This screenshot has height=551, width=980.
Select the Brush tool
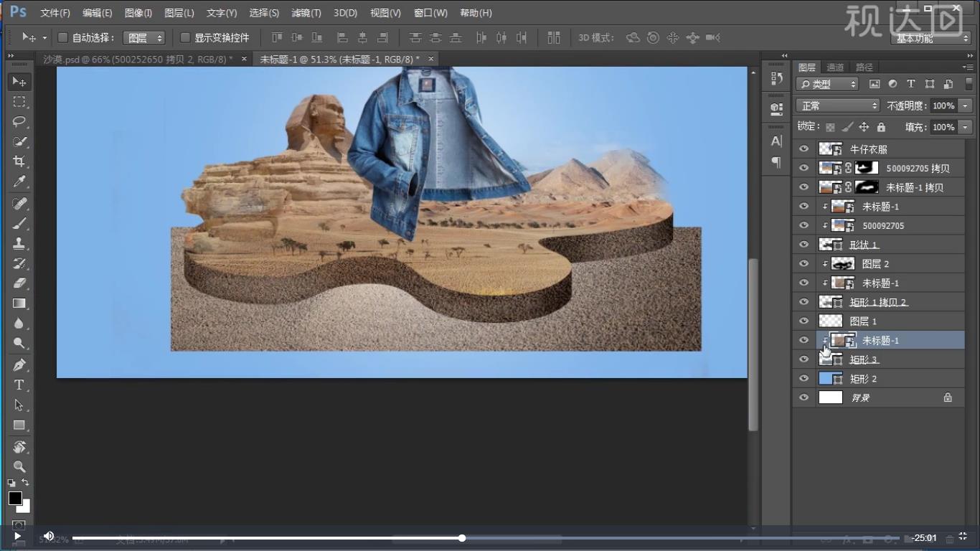[x=19, y=223]
